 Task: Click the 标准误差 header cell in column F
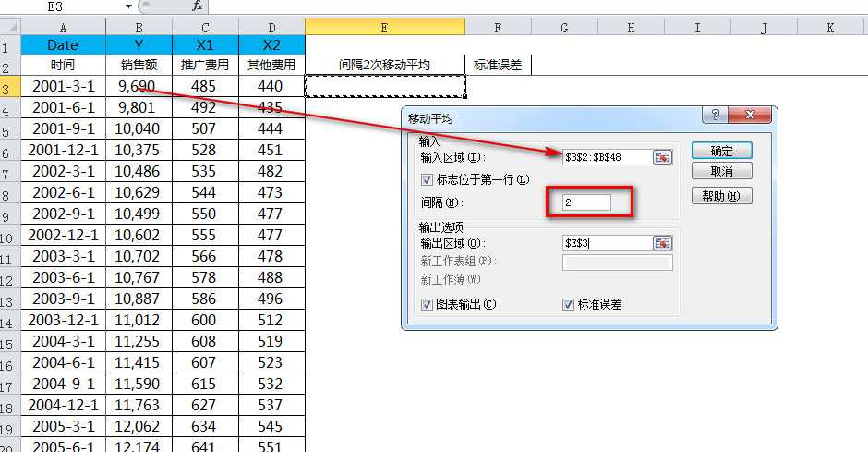pos(499,65)
